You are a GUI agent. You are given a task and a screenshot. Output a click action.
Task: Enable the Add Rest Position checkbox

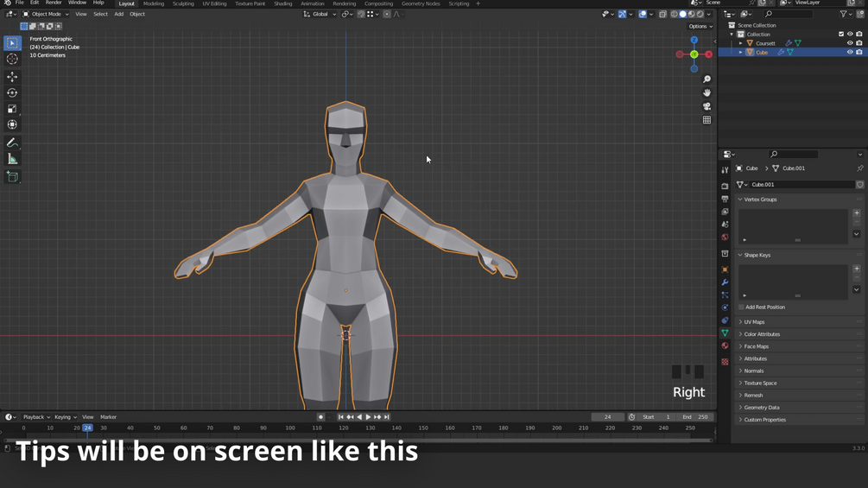(x=741, y=307)
